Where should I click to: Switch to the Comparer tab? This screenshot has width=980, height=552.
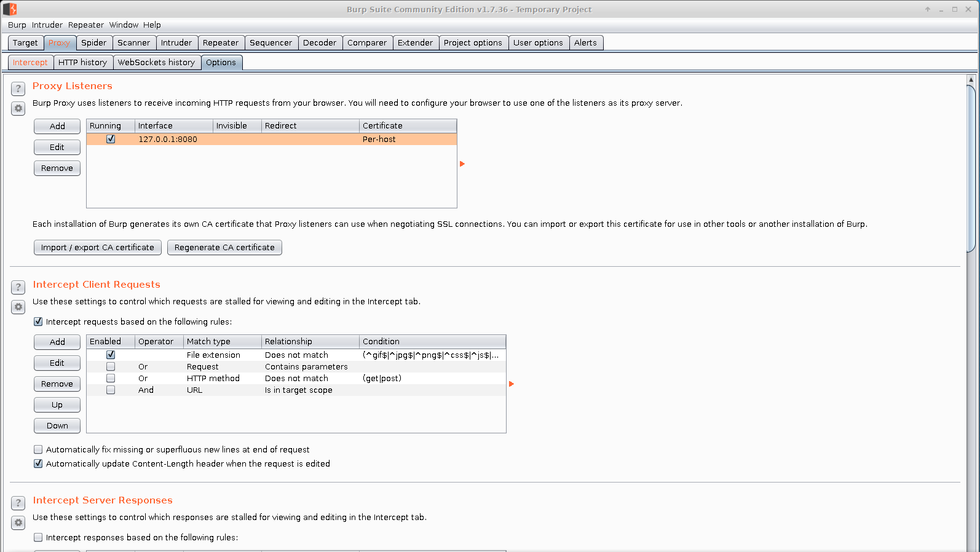pyautogui.click(x=367, y=43)
